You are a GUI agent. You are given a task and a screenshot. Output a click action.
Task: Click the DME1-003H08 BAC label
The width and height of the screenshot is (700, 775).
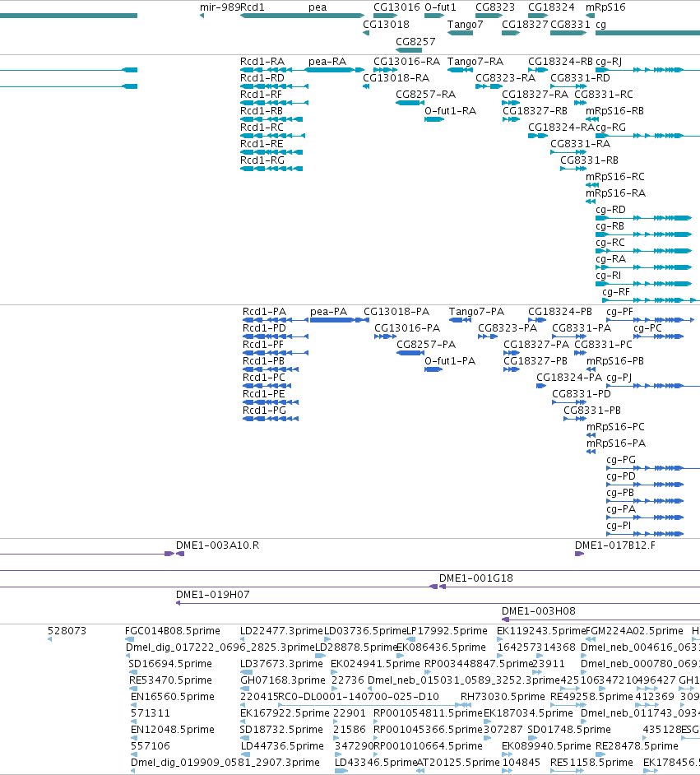[x=539, y=611]
